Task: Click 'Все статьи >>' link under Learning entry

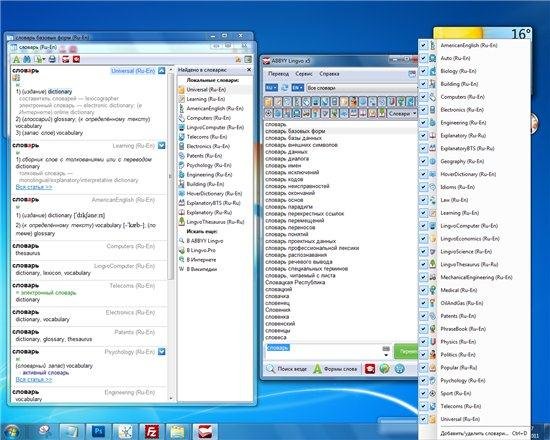Action: click(34, 187)
